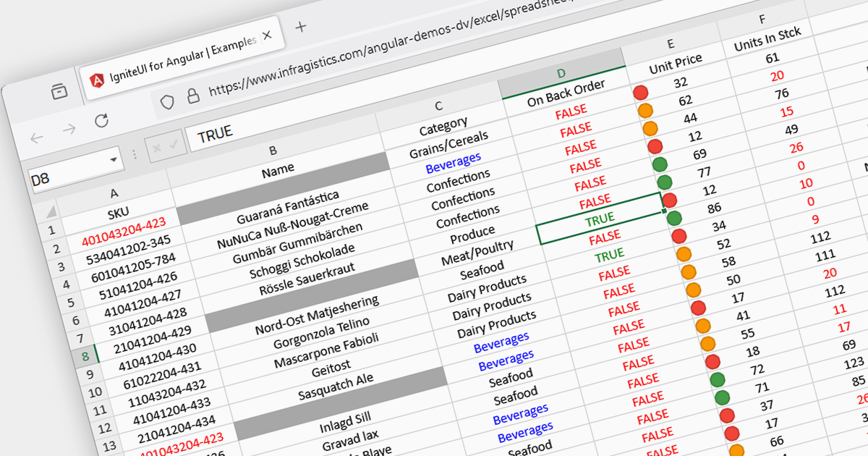Show site security info via lock icon
Viewport: 868px width, 456px height.
point(192,96)
